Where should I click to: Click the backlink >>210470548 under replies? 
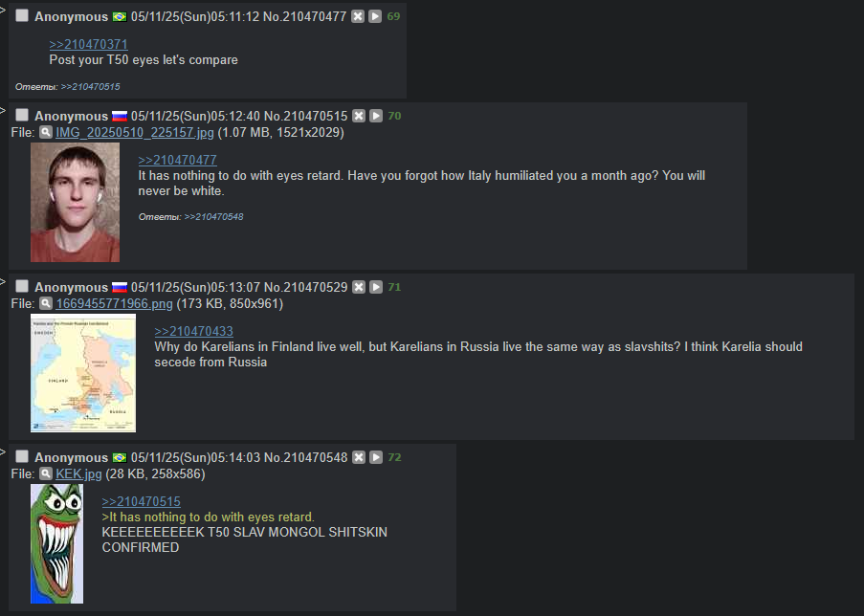[213, 217]
